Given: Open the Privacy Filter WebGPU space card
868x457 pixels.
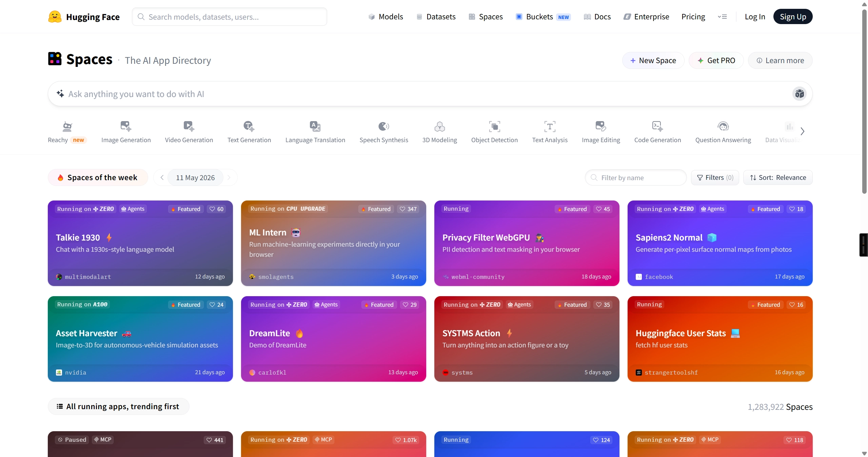Looking at the screenshot, I should point(527,243).
